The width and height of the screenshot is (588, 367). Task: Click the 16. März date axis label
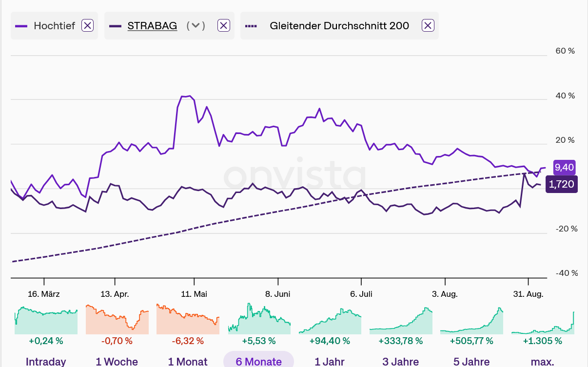coord(44,294)
